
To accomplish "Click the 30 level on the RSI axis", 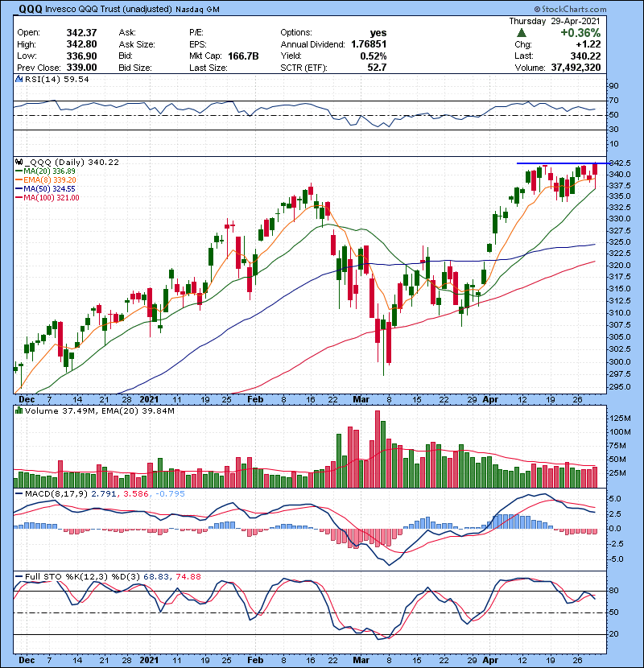I will [613, 130].
